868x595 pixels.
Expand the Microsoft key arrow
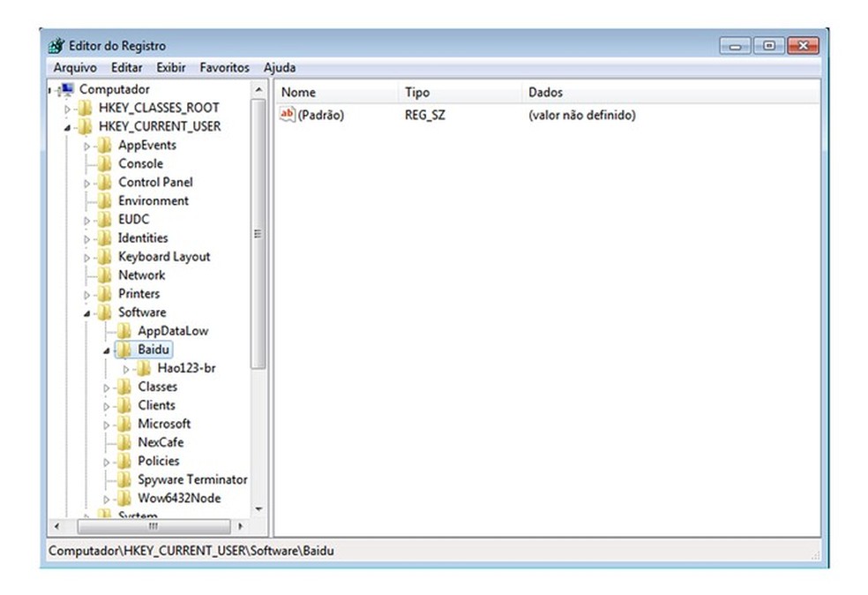point(107,425)
